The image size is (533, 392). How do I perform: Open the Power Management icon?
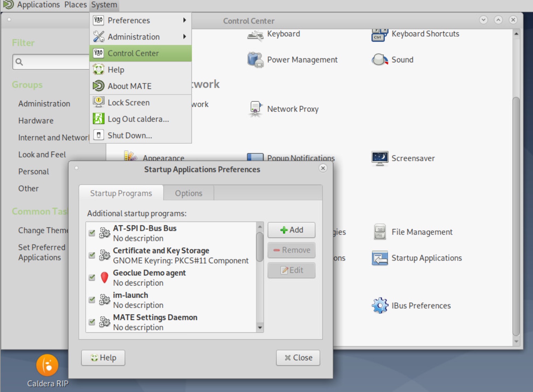(x=255, y=60)
